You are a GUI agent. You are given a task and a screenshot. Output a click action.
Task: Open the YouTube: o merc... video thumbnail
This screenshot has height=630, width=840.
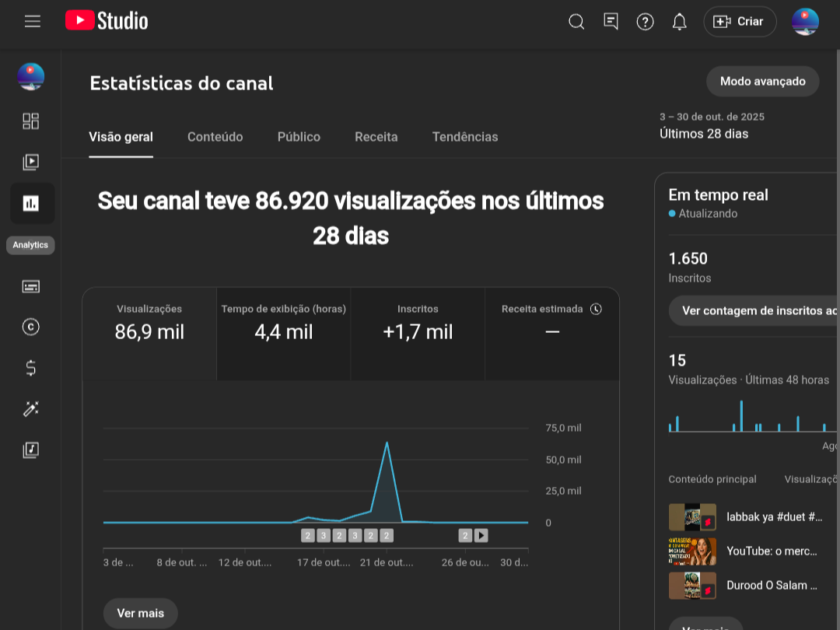[692, 551]
